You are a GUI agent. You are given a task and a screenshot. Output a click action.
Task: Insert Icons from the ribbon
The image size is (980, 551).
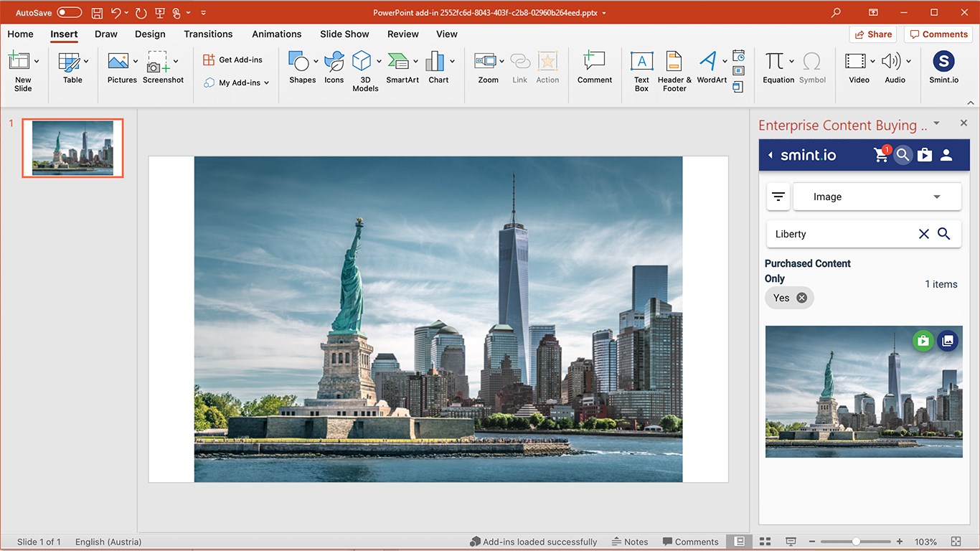click(x=334, y=69)
